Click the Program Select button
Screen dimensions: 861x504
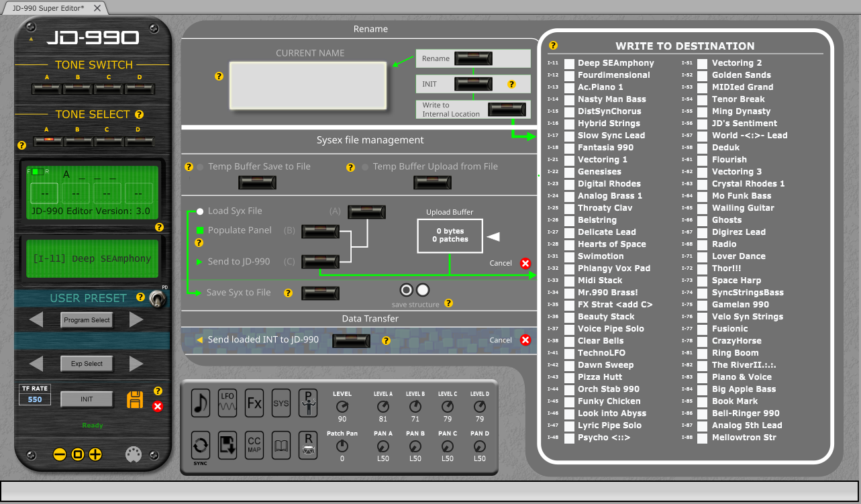pyautogui.click(x=87, y=320)
